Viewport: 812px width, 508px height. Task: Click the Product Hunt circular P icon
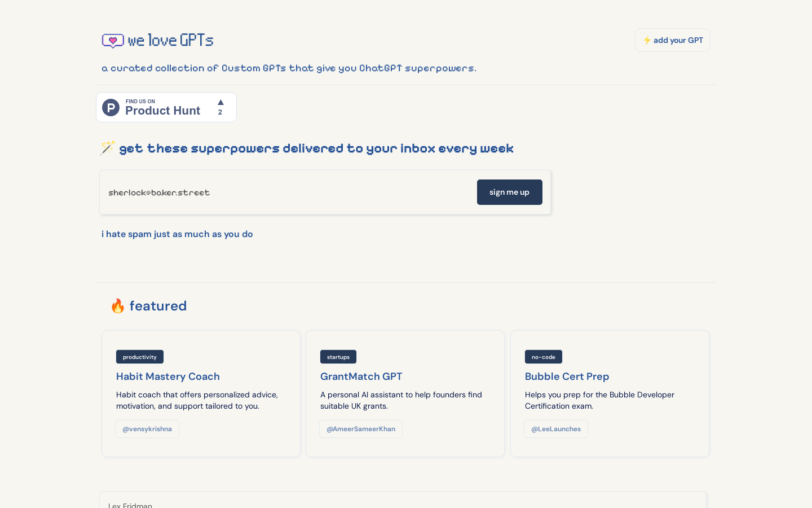tap(111, 107)
